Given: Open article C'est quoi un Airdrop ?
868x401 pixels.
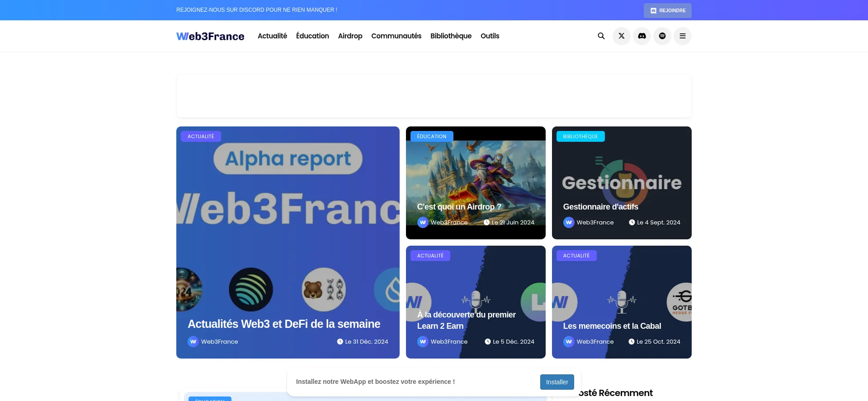Looking at the screenshot, I should coord(459,207).
